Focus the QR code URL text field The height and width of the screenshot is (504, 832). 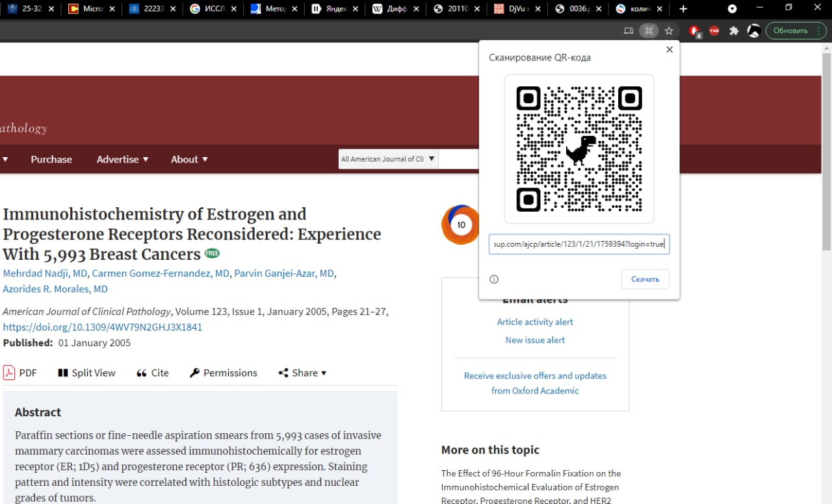[x=579, y=244]
